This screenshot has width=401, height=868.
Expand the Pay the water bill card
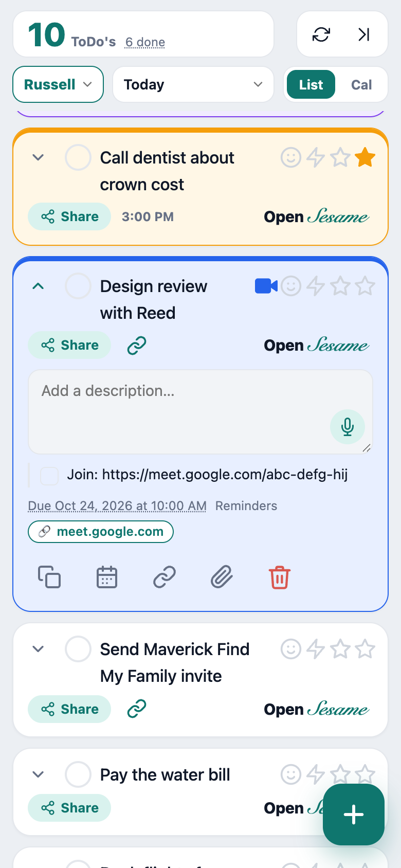point(38,774)
